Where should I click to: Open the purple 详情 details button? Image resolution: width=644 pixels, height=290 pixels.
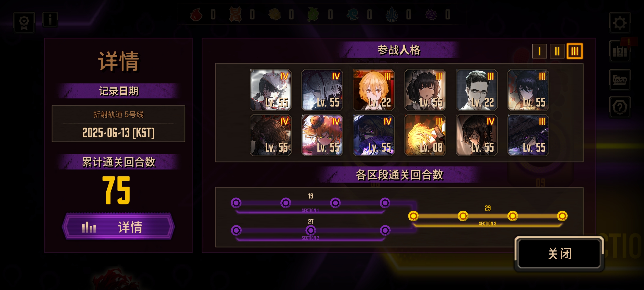pos(118,227)
